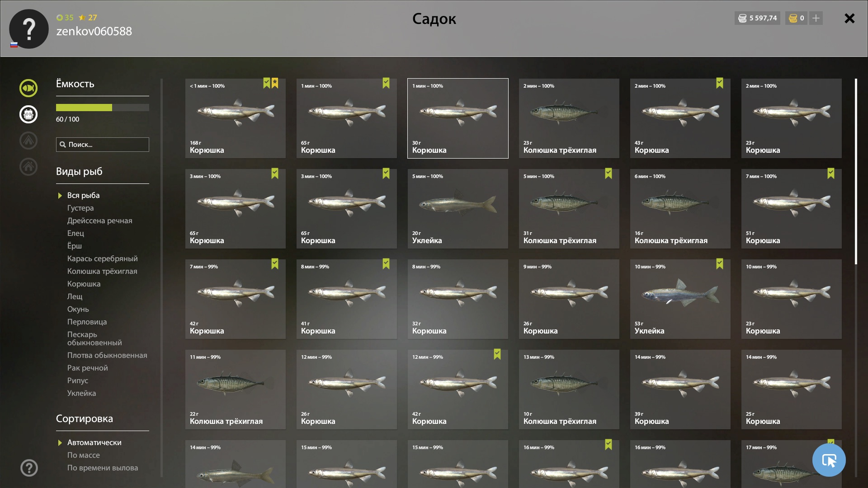Toggle bookmark on 53 г Уклейка card

[x=720, y=264]
